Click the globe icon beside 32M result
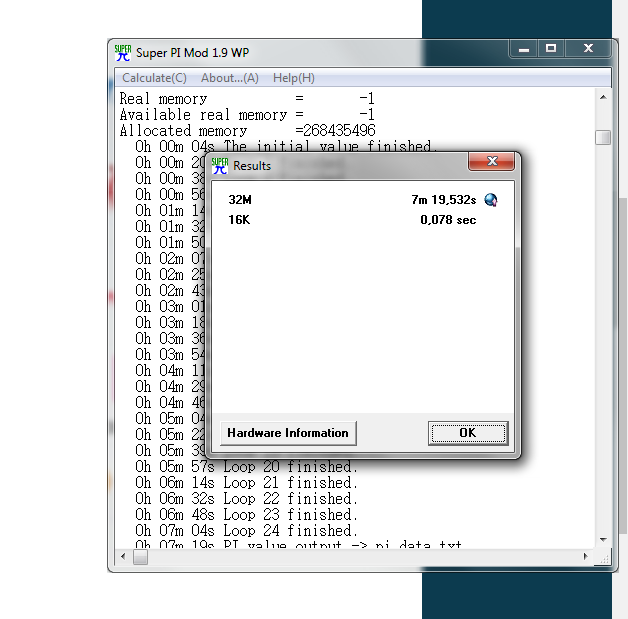This screenshot has height=619, width=628. 491,199
